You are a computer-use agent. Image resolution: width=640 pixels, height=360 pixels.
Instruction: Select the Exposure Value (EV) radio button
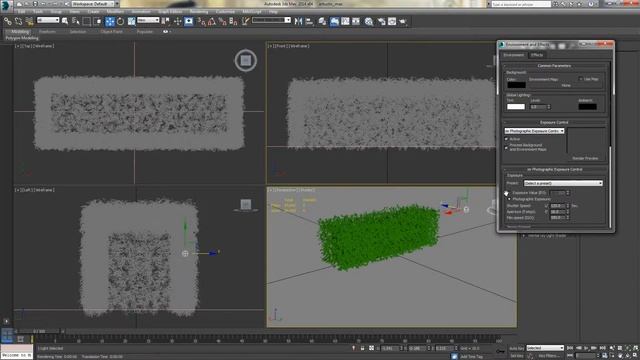pyautogui.click(x=509, y=193)
